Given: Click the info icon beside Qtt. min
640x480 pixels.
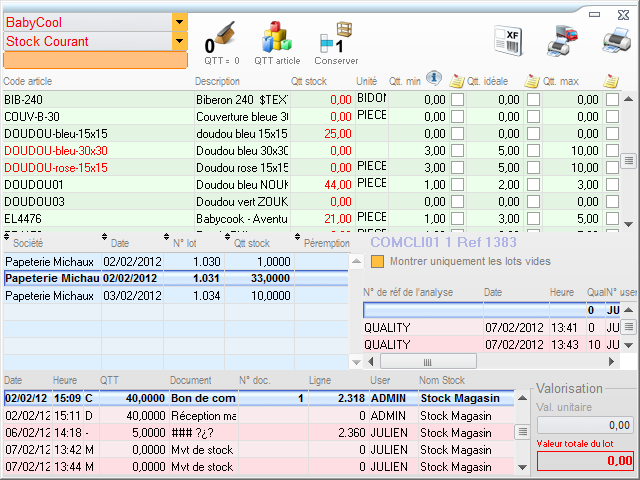Looking at the screenshot, I should [x=434, y=80].
